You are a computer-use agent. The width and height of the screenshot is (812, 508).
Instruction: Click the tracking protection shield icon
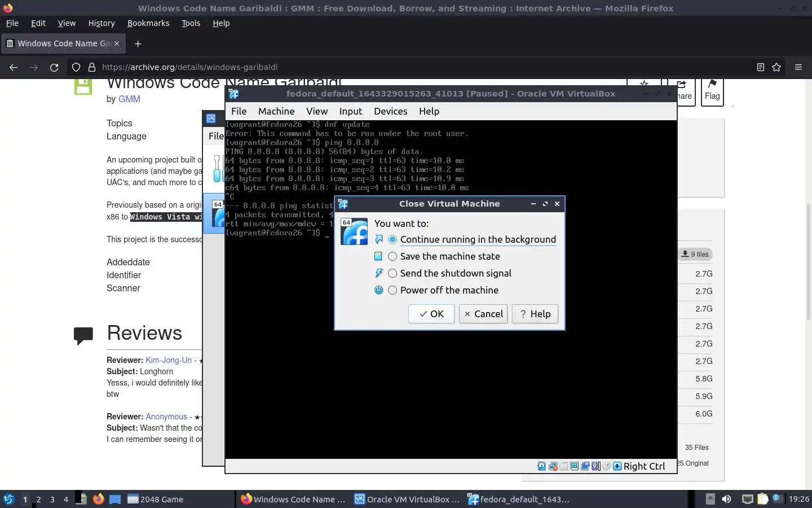point(76,67)
